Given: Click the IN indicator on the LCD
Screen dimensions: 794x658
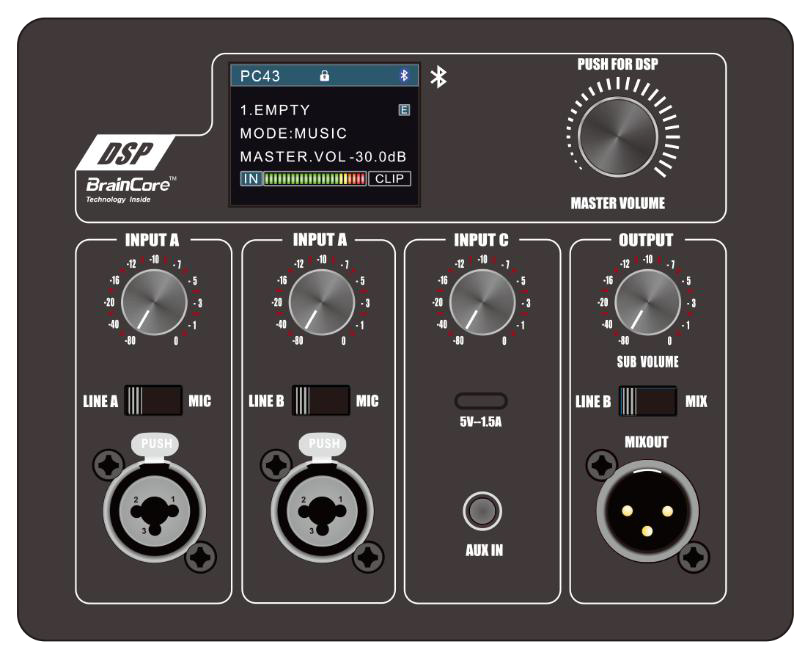Looking at the screenshot, I should 249,179.
